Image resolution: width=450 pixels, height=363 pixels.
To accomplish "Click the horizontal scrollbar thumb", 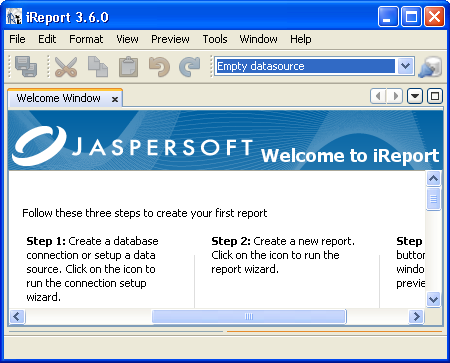I will pyautogui.click(x=249, y=316).
